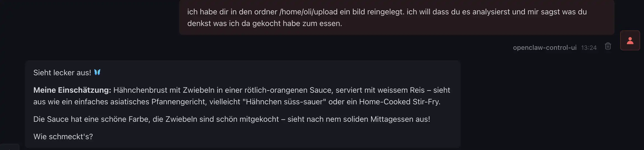Click the "Wie schmeckt's?" question
The image size is (644, 150).
click(63, 137)
